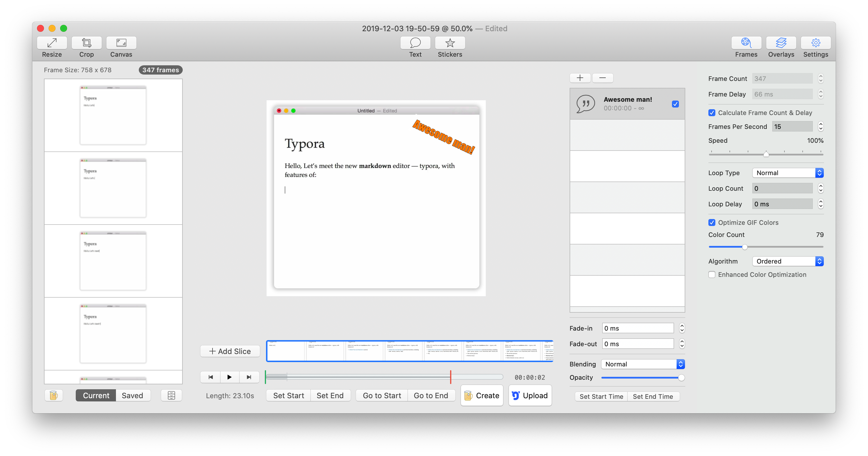Click Set Start Time for the overlay

pyautogui.click(x=601, y=396)
